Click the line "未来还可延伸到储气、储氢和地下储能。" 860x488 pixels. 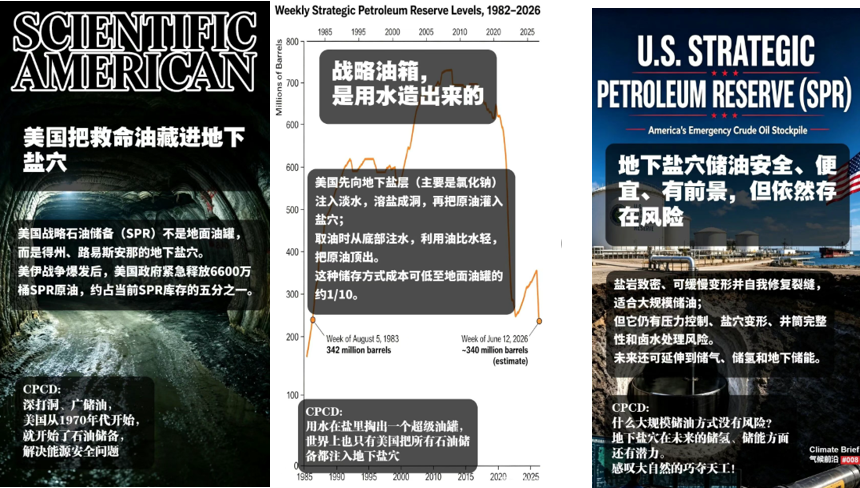(717, 358)
